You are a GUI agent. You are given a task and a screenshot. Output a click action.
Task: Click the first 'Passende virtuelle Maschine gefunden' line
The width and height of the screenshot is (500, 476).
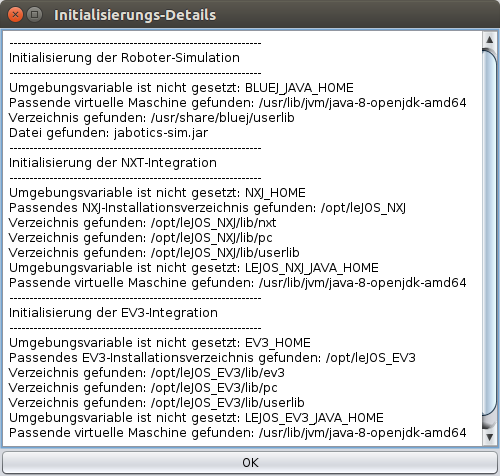pos(238,103)
